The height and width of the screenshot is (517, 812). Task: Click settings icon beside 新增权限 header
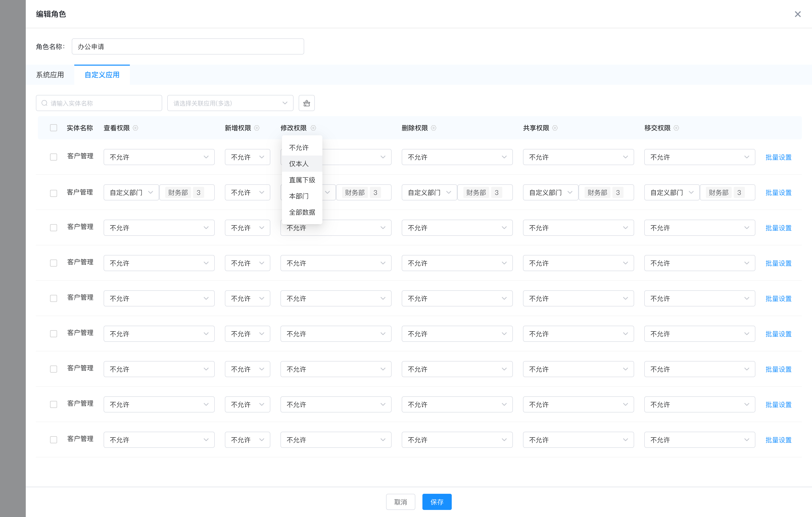257,128
